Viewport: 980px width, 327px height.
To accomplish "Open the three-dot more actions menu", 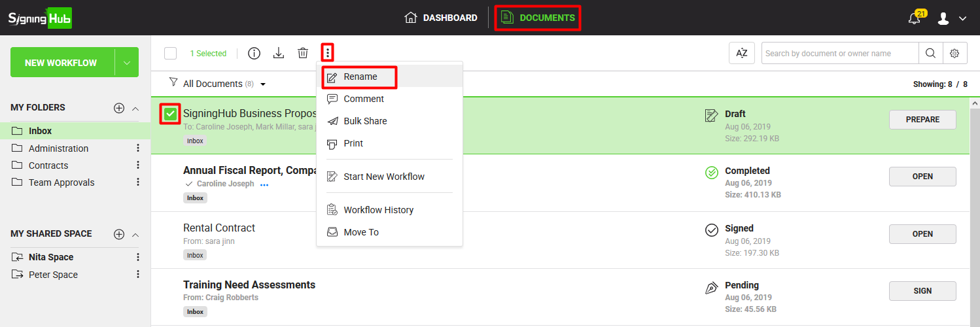I will 328,53.
